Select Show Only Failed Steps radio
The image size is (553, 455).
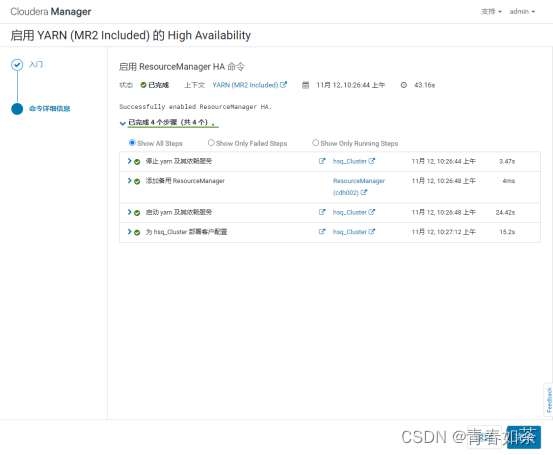[211, 142]
